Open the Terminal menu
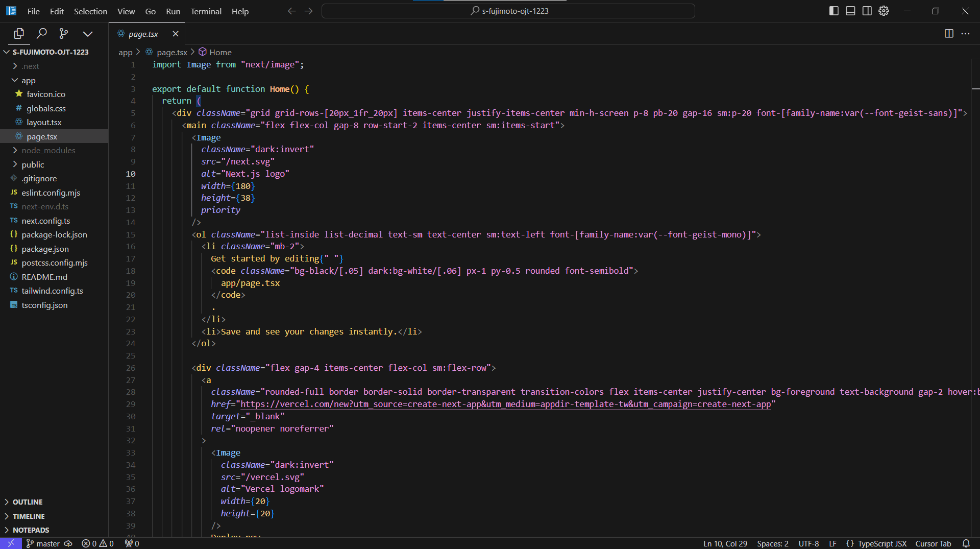980x549 pixels. point(206,11)
